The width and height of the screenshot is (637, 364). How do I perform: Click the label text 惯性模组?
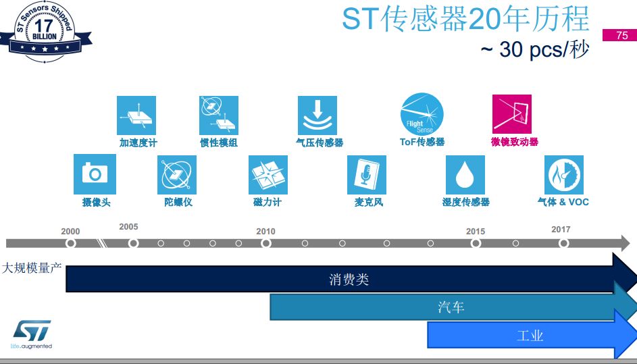tap(219, 143)
